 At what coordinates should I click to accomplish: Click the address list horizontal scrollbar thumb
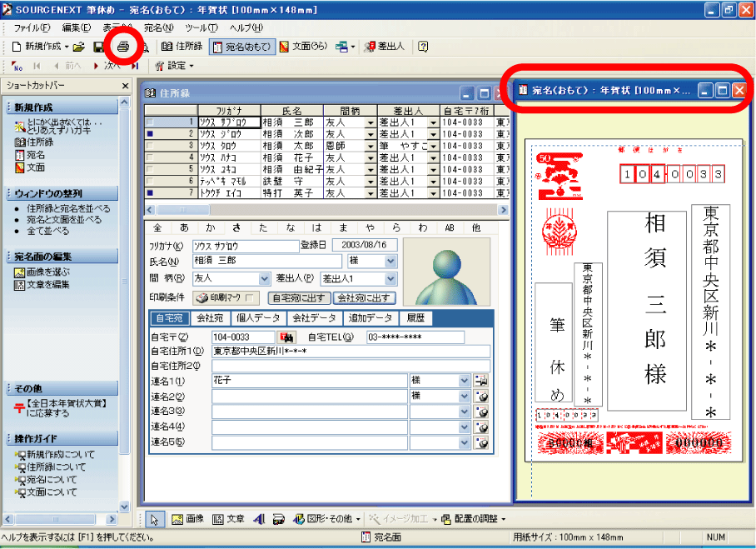coord(182,210)
